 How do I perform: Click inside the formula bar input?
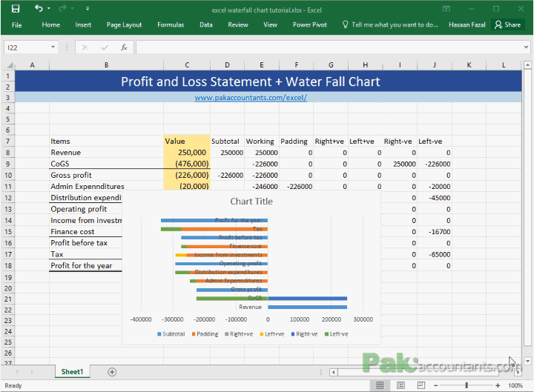click(x=329, y=47)
